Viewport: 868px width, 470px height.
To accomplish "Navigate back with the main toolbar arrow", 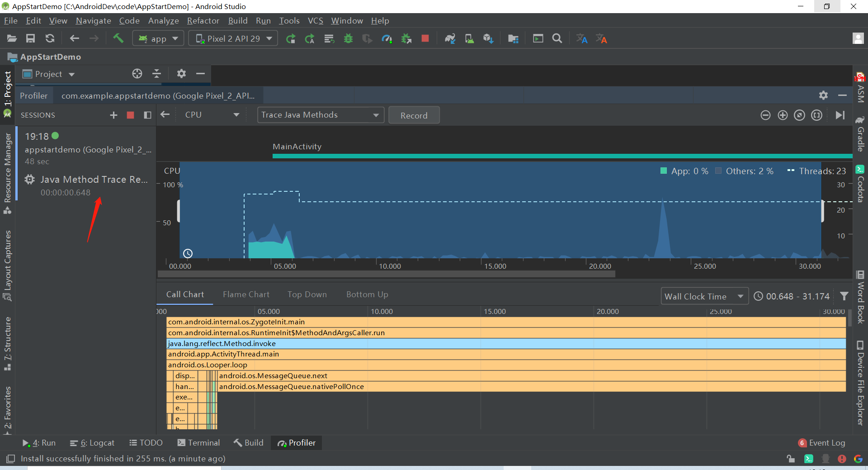I will (x=75, y=38).
